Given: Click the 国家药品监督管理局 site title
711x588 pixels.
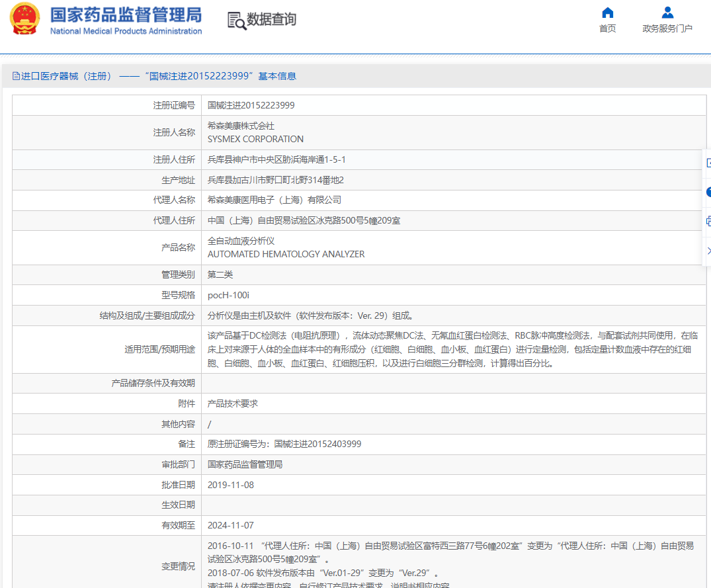Looking at the screenshot, I should tap(126, 15).
